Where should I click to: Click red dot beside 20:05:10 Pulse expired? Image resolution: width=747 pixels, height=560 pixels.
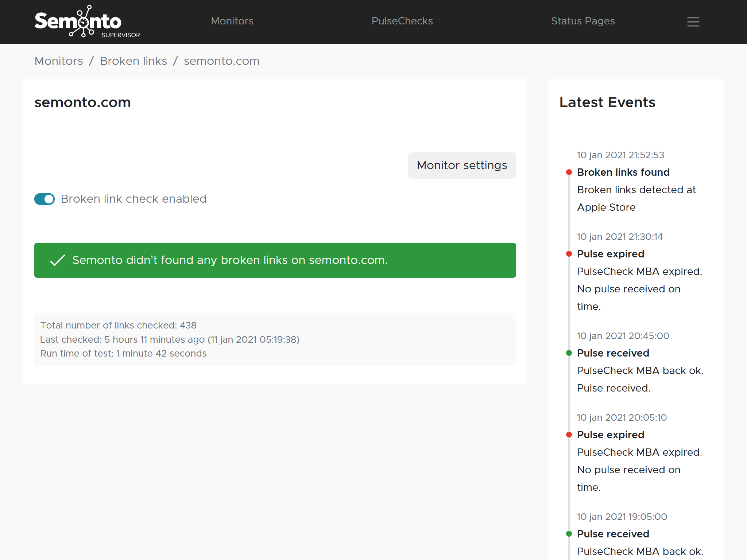click(x=569, y=435)
